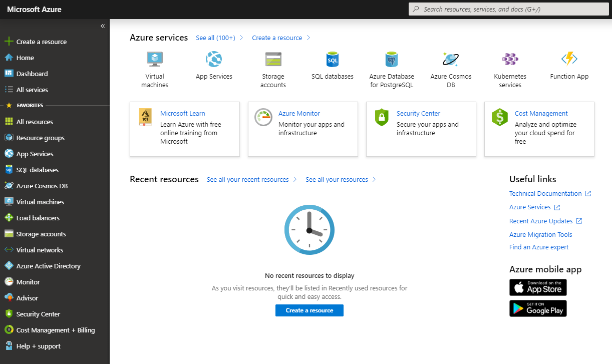The width and height of the screenshot is (612, 364).
Task: Open Find an Azure expert link
Action: coord(539,247)
